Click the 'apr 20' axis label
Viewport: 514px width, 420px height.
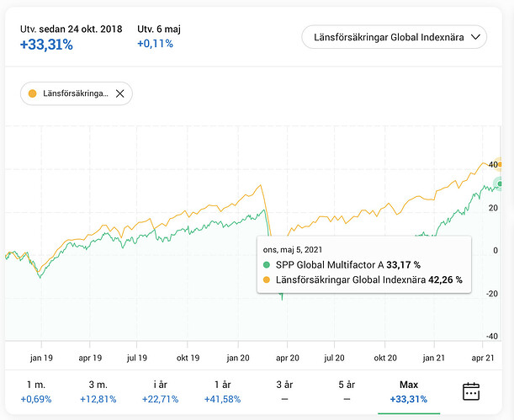288,358
